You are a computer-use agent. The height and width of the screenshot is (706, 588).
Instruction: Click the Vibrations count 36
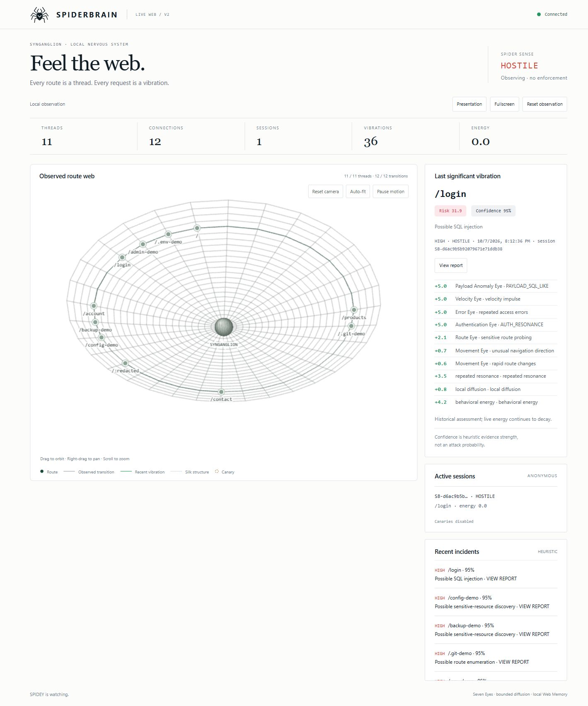point(371,141)
